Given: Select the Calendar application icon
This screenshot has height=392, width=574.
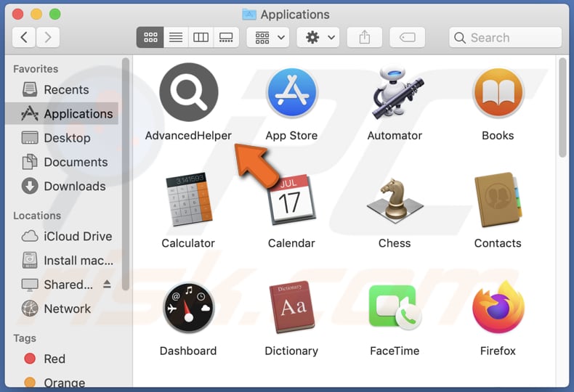Looking at the screenshot, I should (x=292, y=200).
